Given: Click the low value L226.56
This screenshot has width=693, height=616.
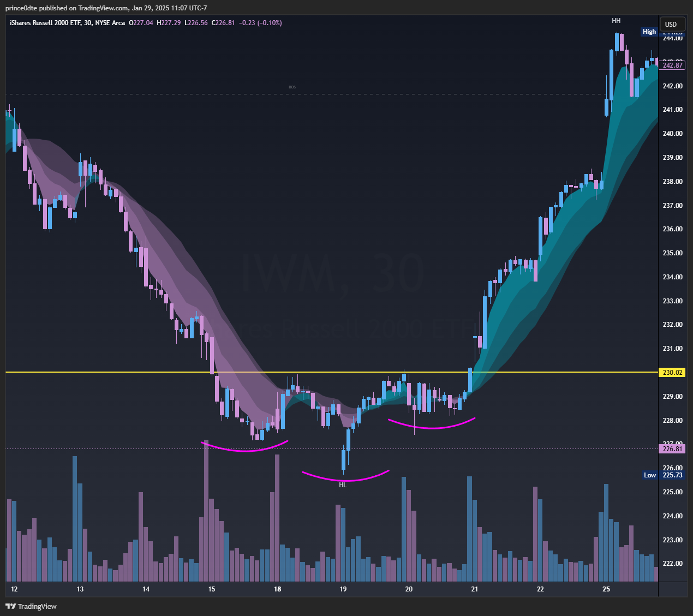Looking at the screenshot, I should 196,23.
